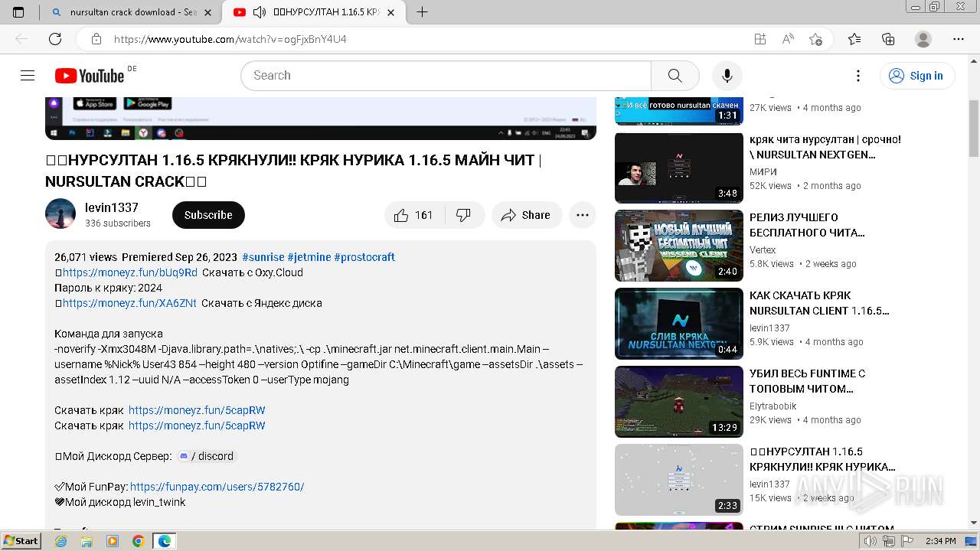Sign in to YouTube
Screen dimensions: 980x551
coord(916,75)
